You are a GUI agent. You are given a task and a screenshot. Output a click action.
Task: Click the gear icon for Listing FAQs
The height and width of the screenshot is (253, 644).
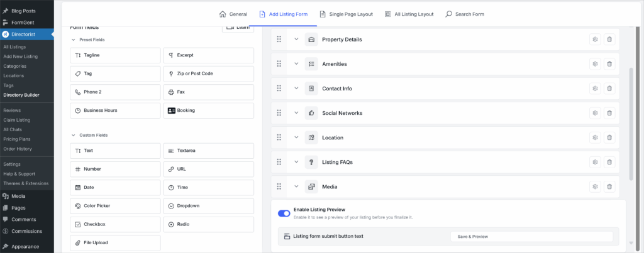594,162
